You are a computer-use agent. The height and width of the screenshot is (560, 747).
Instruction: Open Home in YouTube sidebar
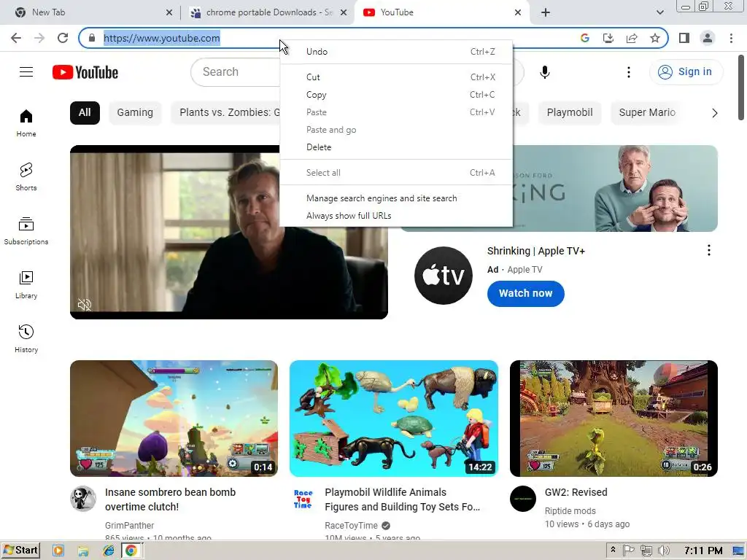coord(26,123)
